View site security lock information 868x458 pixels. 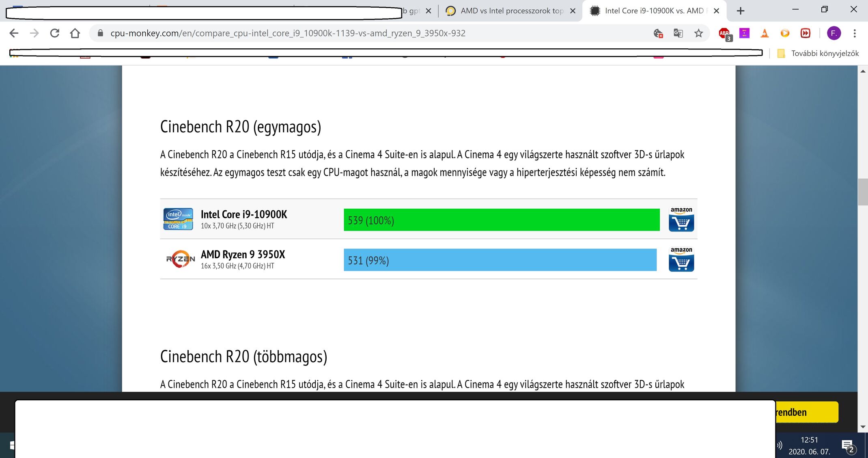[100, 33]
